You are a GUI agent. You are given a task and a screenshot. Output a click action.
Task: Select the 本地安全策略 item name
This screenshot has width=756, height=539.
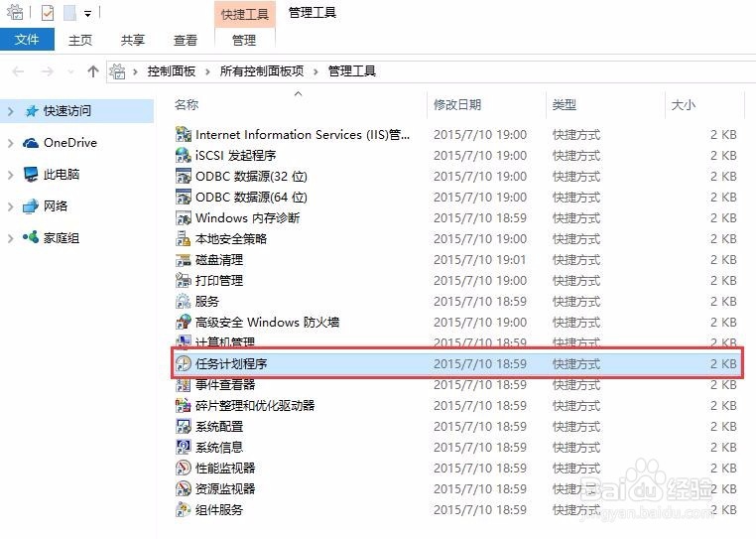coord(231,238)
